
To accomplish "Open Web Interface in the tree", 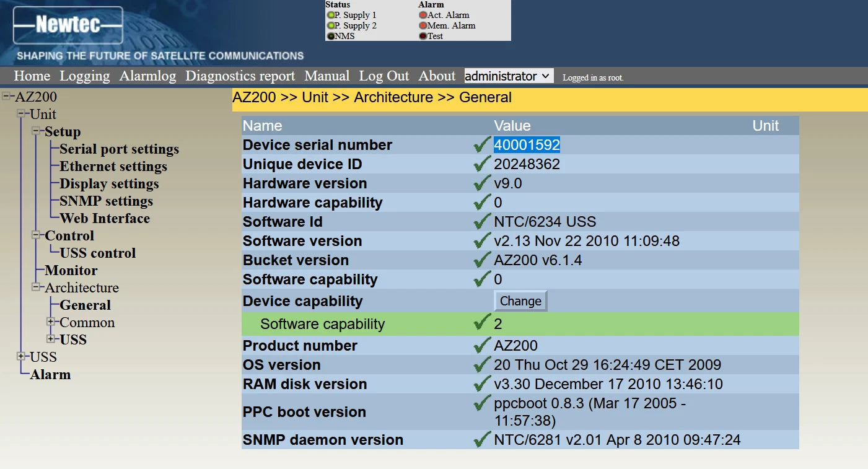I will click(x=105, y=218).
